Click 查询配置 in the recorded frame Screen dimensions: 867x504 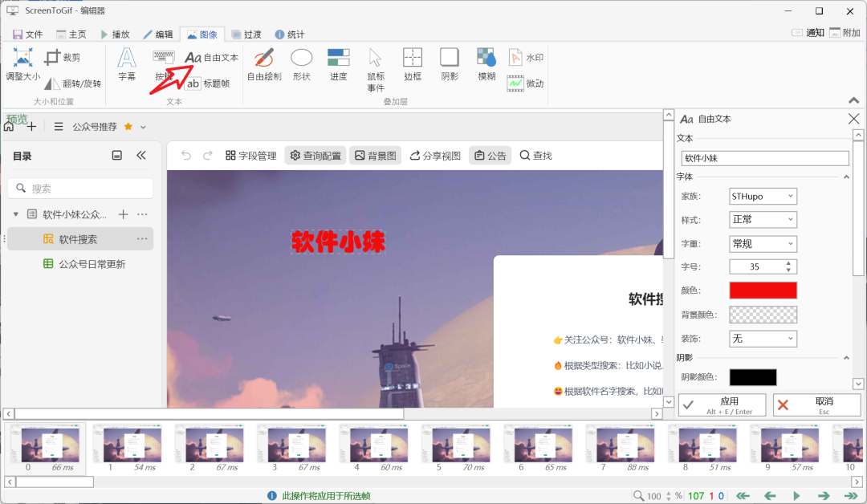pos(315,156)
